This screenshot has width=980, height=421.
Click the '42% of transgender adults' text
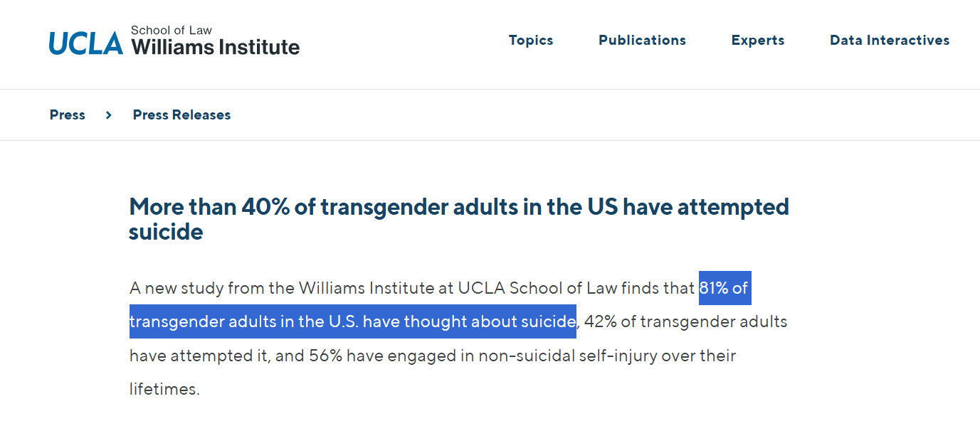point(686,321)
